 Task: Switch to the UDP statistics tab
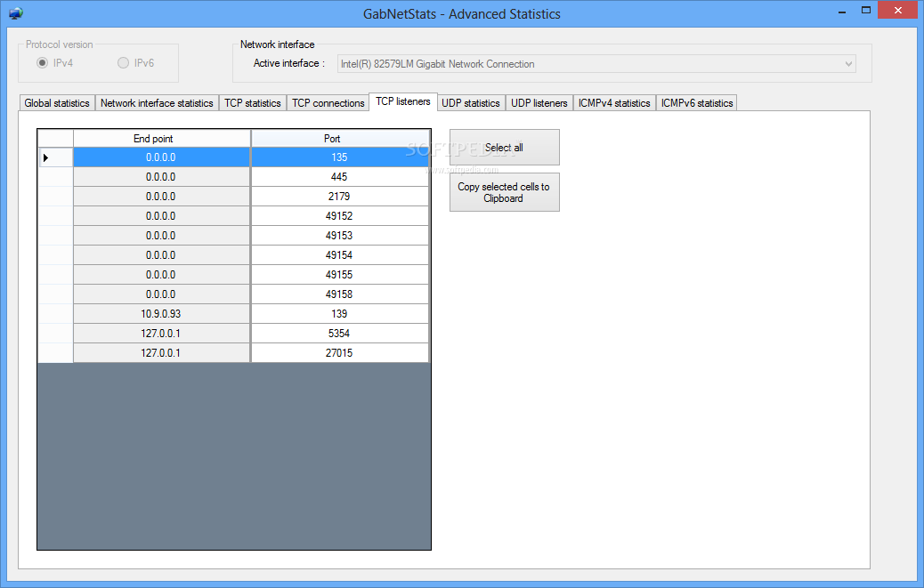471,103
